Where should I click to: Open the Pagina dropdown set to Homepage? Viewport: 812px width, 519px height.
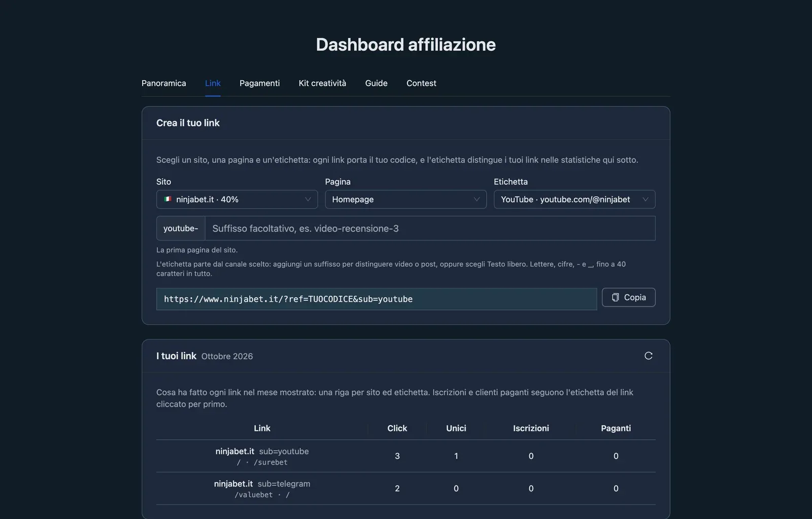click(x=405, y=199)
